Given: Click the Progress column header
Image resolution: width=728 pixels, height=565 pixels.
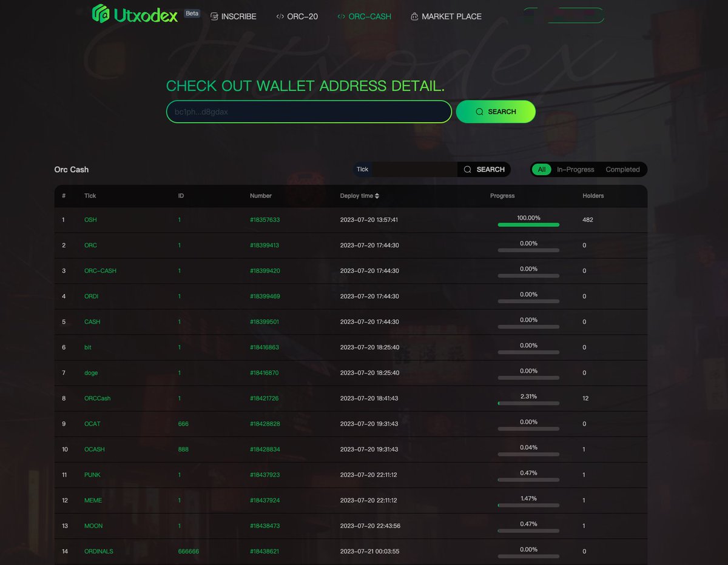Looking at the screenshot, I should (x=502, y=196).
